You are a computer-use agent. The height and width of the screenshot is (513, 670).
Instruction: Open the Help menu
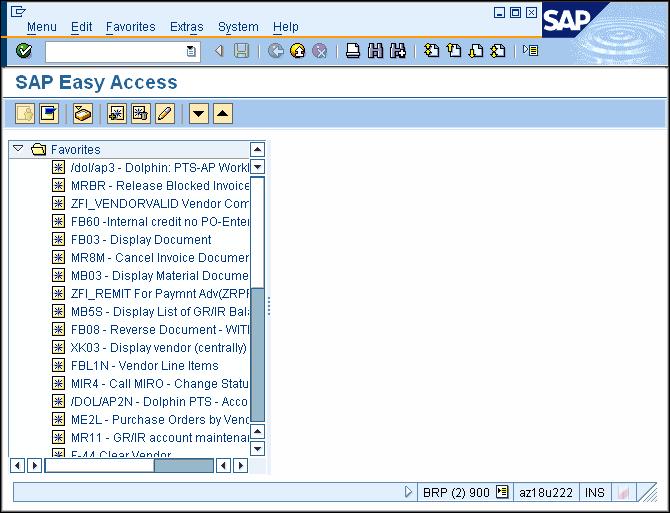coord(285,27)
